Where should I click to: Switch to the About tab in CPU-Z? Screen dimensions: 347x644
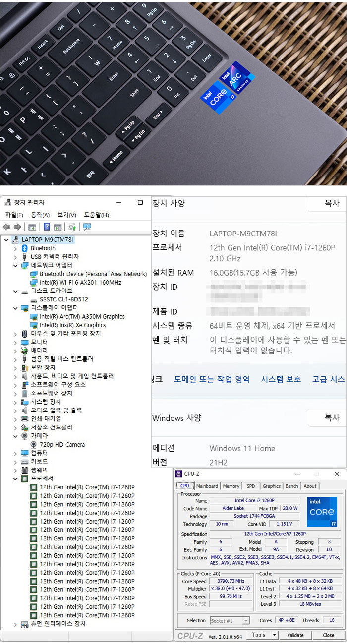pyautogui.click(x=310, y=486)
